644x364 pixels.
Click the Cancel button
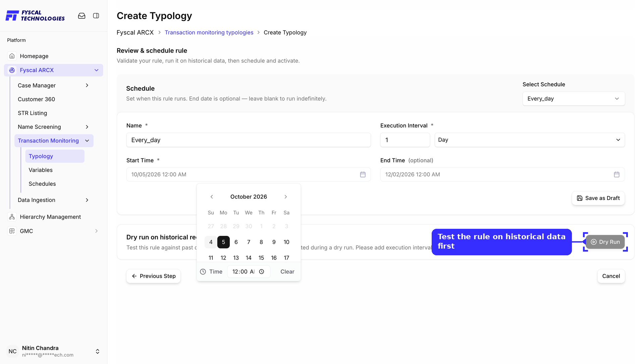click(611, 276)
